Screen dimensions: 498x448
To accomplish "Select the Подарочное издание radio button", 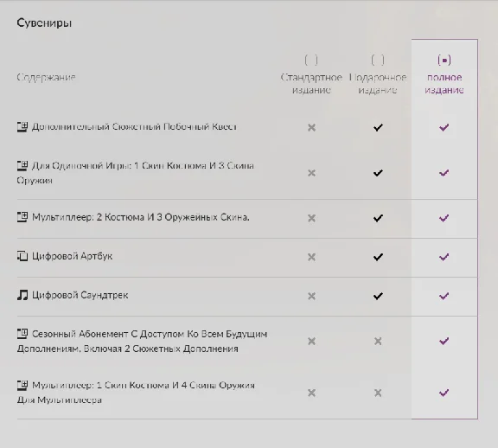I will [x=378, y=60].
